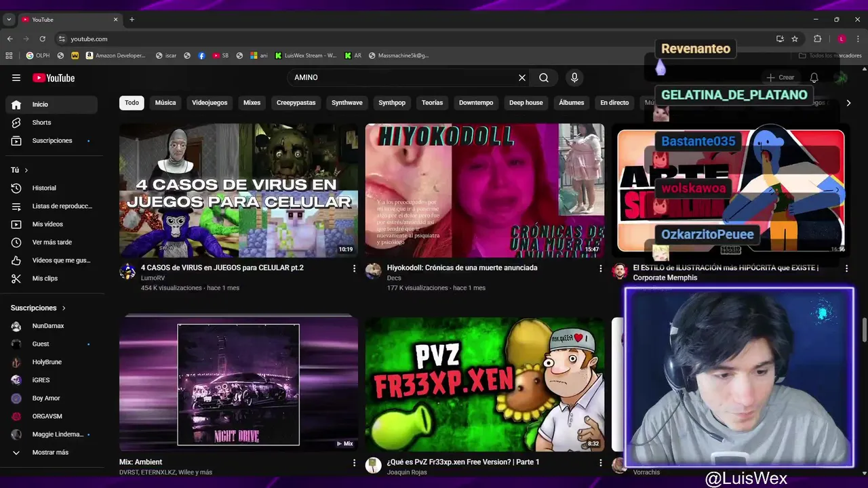The height and width of the screenshot is (488, 868).
Task: Open browser extensions puzzle icon
Action: tap(818, 39)
